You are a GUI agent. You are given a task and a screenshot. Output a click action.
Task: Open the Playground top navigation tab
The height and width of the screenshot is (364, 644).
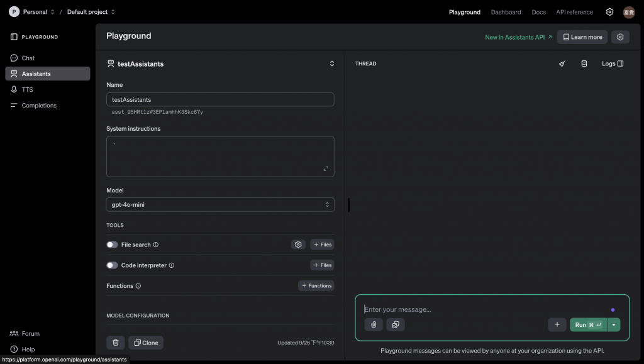pyautogui.click(x=465, y=12)
